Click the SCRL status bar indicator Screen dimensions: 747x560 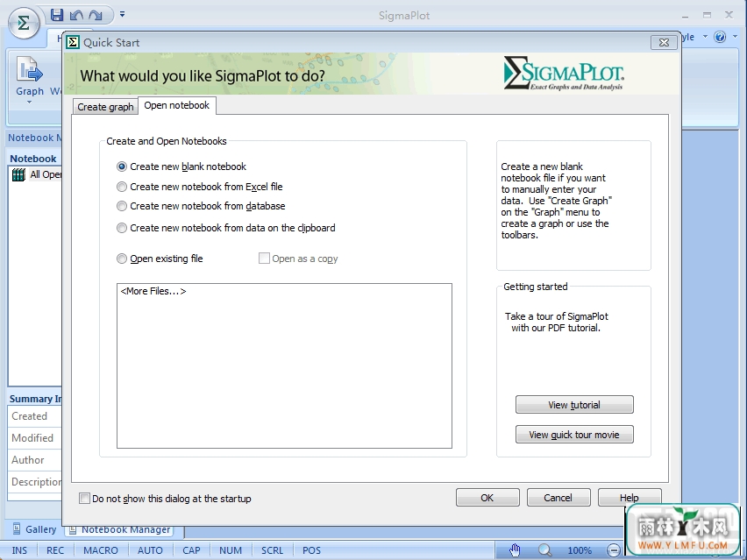pyautogui.click(x=272, y=550)
